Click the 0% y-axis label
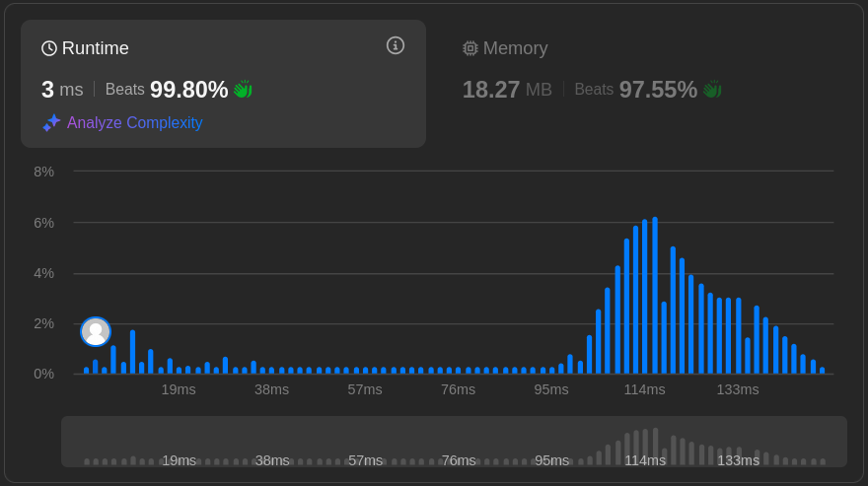868x486 pixels. (43, 375)
